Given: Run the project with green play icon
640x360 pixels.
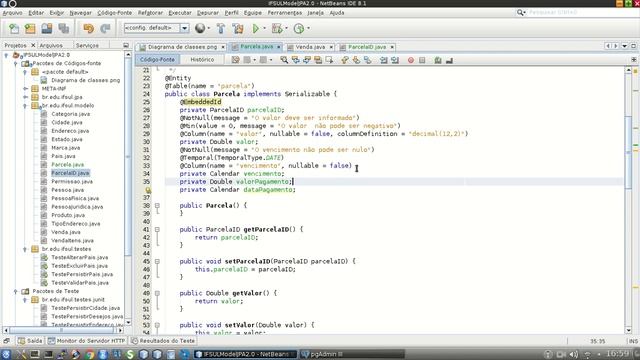Looking at the screenshot, I should pyautogui.click(x=256, y=28).
